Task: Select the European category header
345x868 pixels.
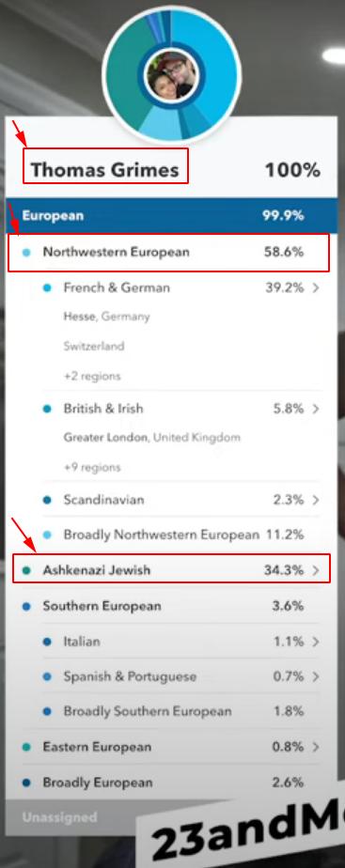Action: 170,215
